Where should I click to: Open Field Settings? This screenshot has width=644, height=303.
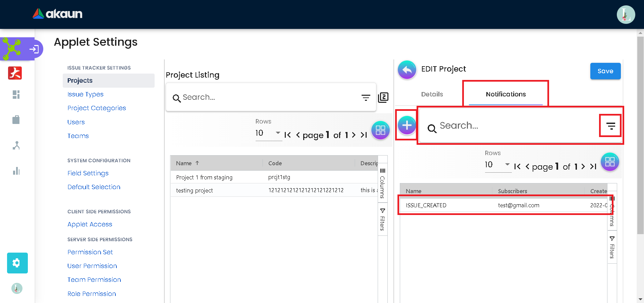tap(88, 173)
